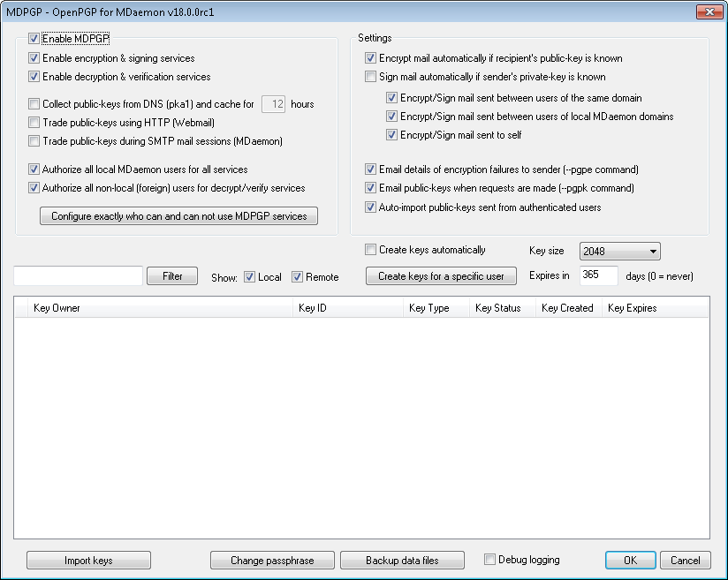This screenshot has height=580, width=728.
Task: Click the DNS cache hours field
Action: [274, 104]
